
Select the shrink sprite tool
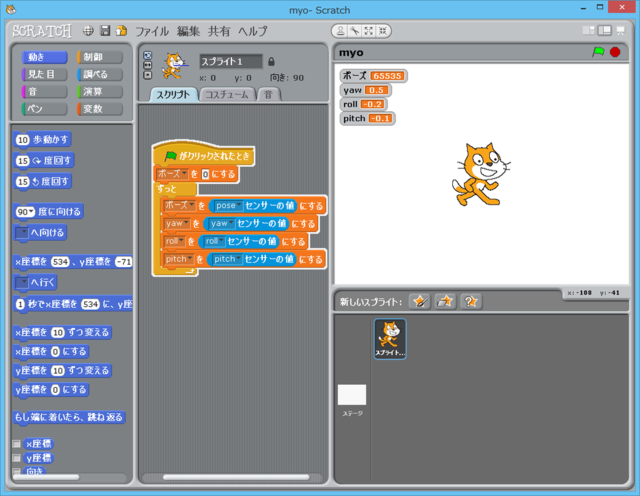[382, 31]
